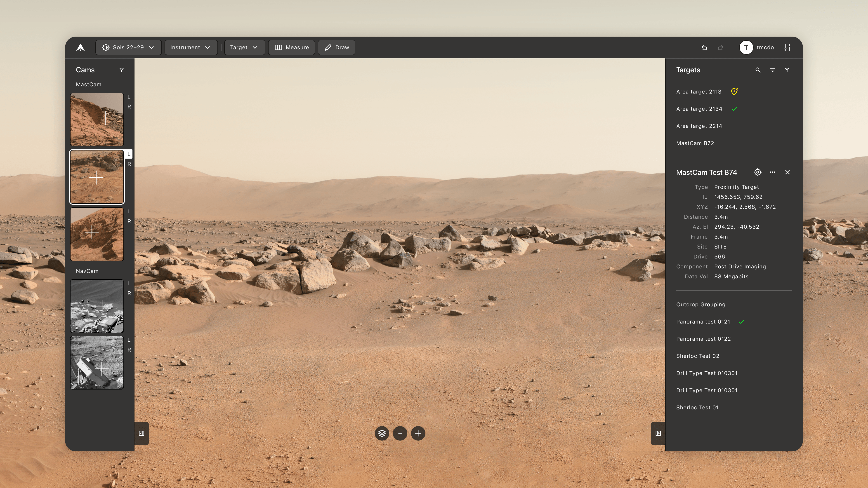This screenshot has height=488, width=868.
Task: Switch second NavCam image to R
Action: coord(129,350)
